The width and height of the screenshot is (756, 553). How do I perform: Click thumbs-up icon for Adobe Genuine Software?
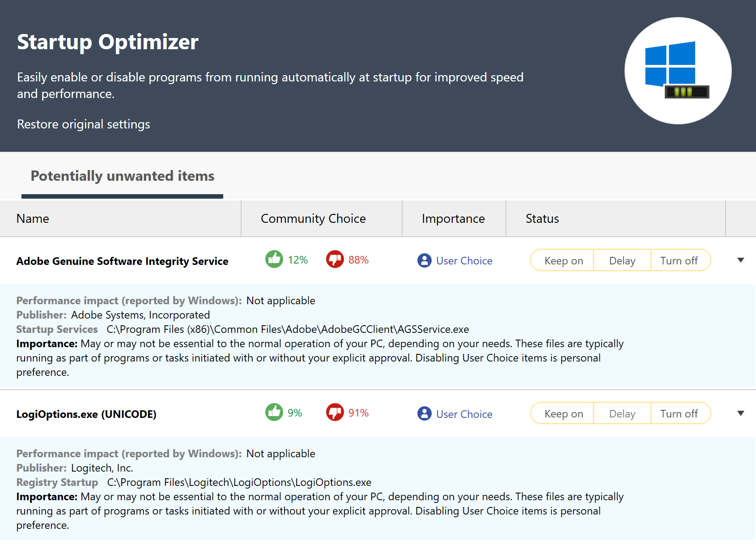pos(274,259)
